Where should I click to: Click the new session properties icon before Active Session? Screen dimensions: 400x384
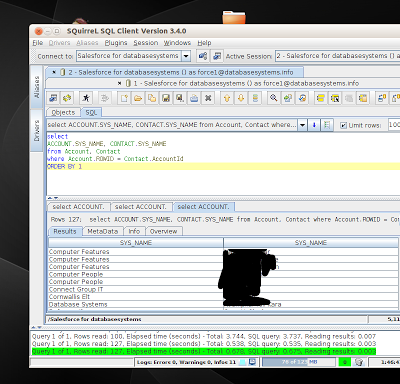click(x=217, y=56)
